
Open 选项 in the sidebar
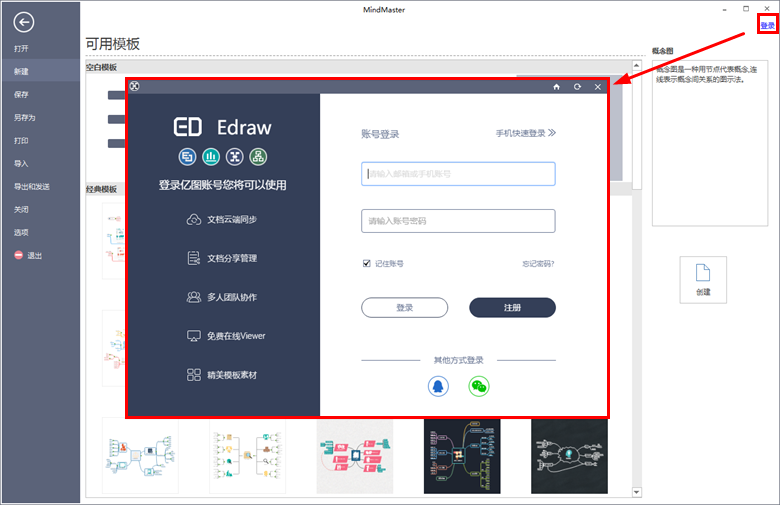point(21,232)
